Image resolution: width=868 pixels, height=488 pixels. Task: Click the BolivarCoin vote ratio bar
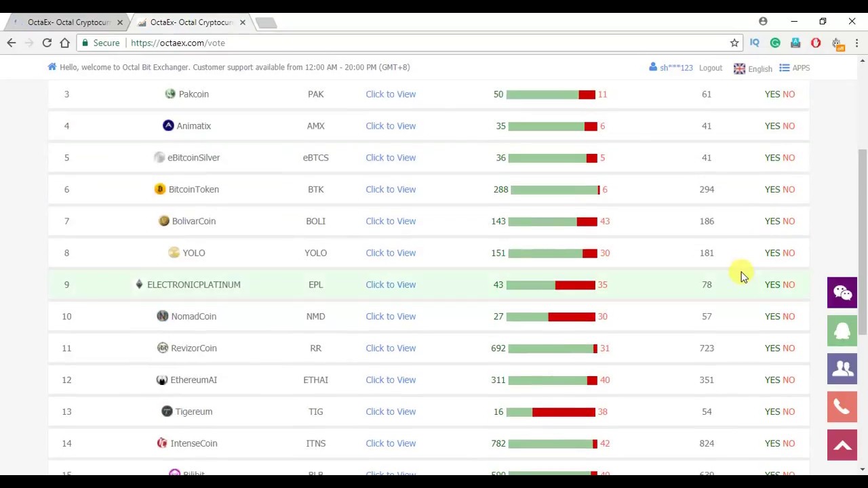(x=553, y=221)
